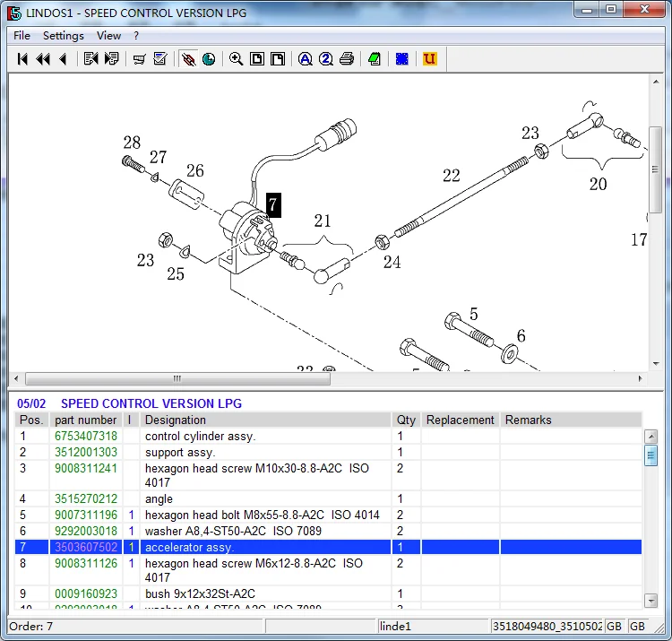
Task: Click part number 9007311196 hexagon head bolt
Action: point(86,515)
